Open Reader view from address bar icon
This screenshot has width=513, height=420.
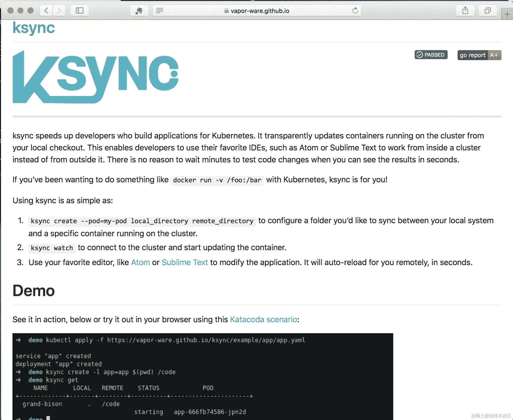[x=160, y=10]
